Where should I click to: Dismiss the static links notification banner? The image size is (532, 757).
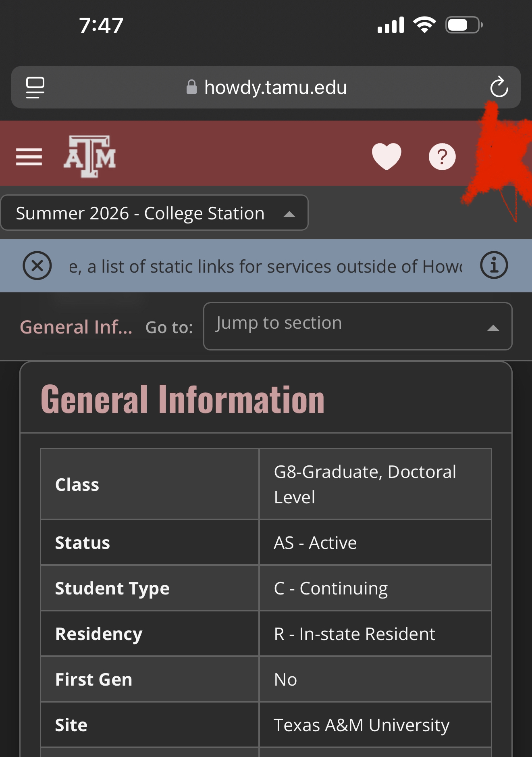(37, 265)
